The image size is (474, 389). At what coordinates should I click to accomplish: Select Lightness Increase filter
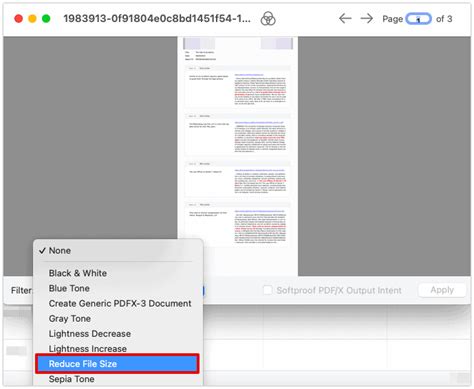coord(118,349)
